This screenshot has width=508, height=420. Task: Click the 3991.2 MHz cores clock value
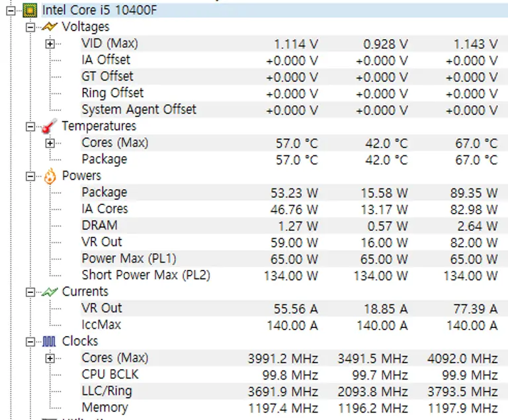point(283,358)
